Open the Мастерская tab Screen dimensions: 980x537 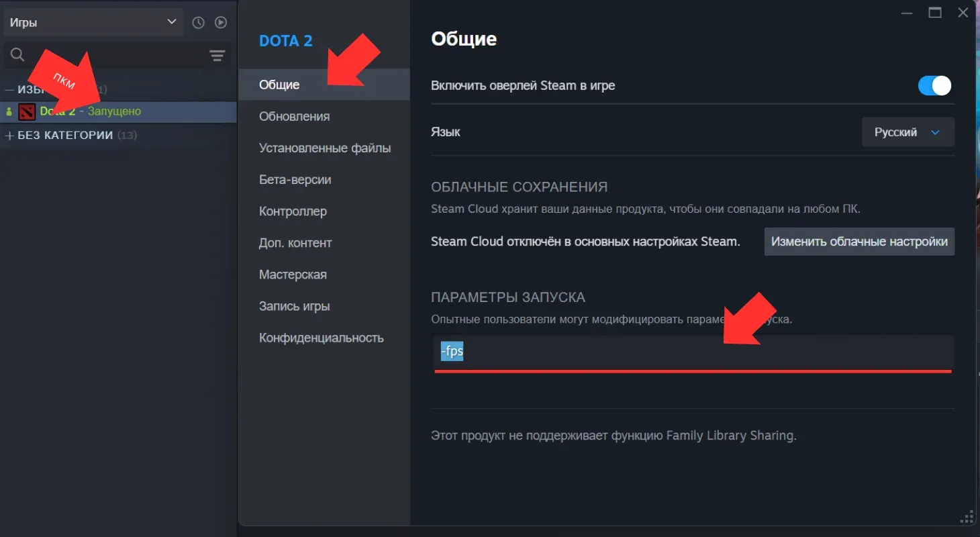pyautogui.click(x=324, y=274)
